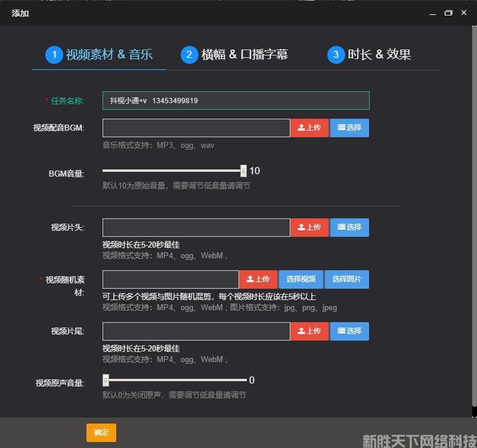Click 选择 button for 视频片头
This screenshot has width=477, height=448.
click(349, 227)
